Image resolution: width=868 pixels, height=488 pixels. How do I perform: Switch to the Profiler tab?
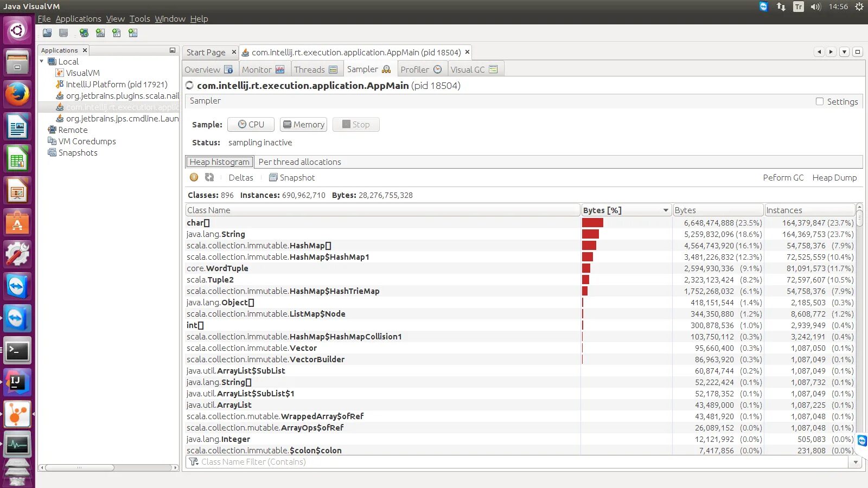[x=422, y=69]
